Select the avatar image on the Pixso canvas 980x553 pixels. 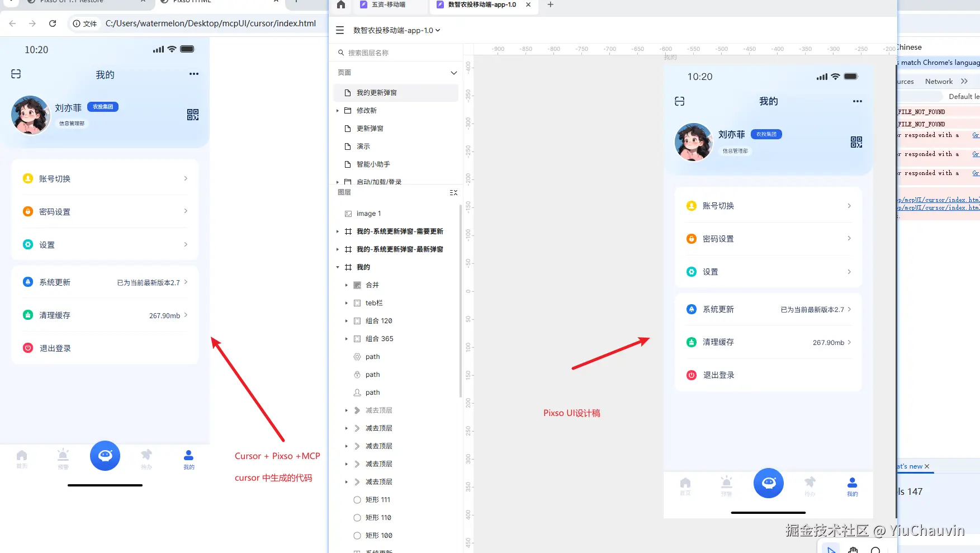tap(694, 142)
